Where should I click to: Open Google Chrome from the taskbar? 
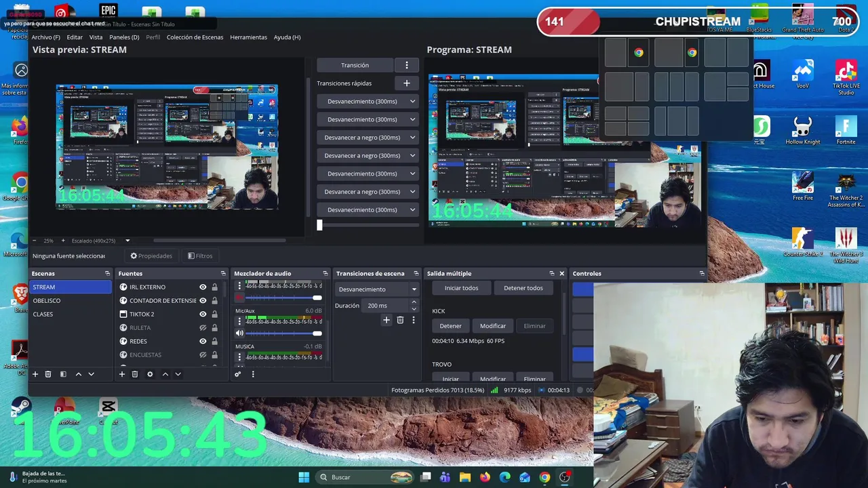[545, 477]
